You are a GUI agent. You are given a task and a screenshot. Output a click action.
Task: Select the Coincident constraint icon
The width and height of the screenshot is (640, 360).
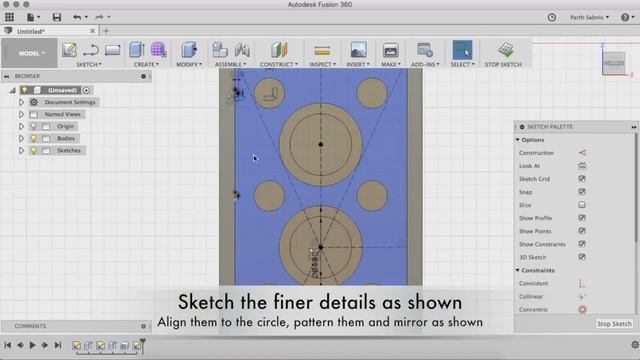click(x=582, y=283)
